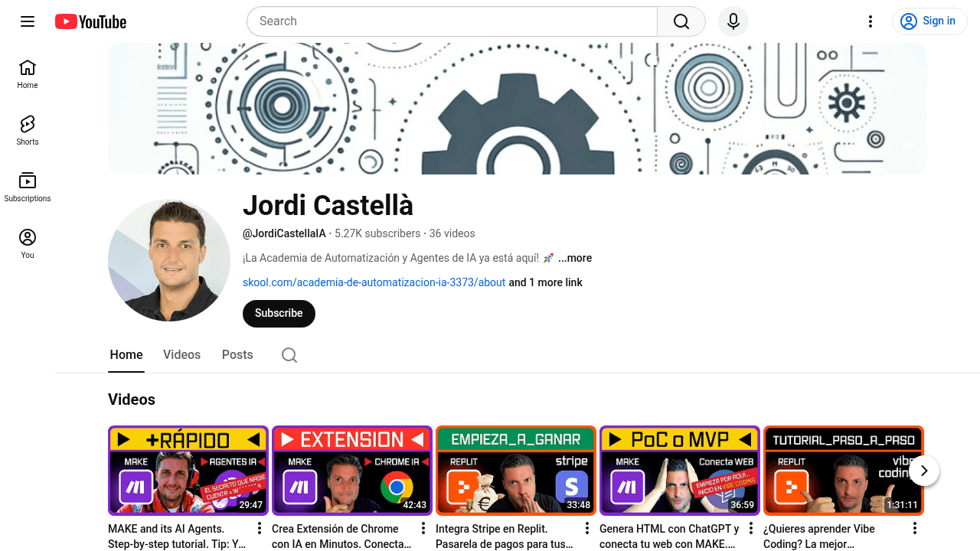
Task: Expand channel description with ...more
Action: coord(574,258)
